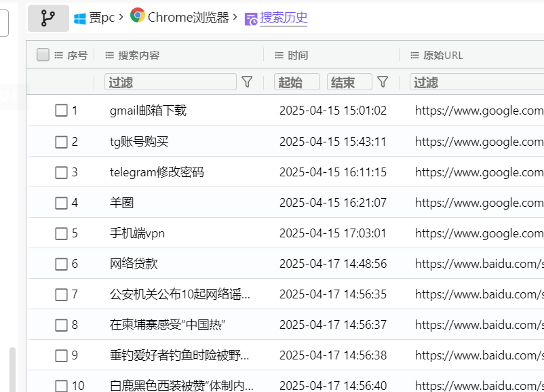Check row 5 手机端vpn checkbox
The width and height of the screenshot is (544, 392).
[x=62, y=233]
